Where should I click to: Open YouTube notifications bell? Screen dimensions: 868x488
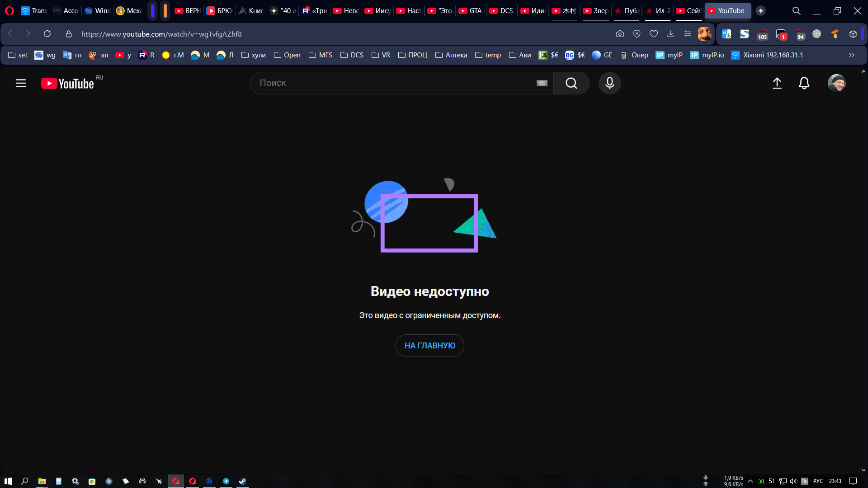804,83
